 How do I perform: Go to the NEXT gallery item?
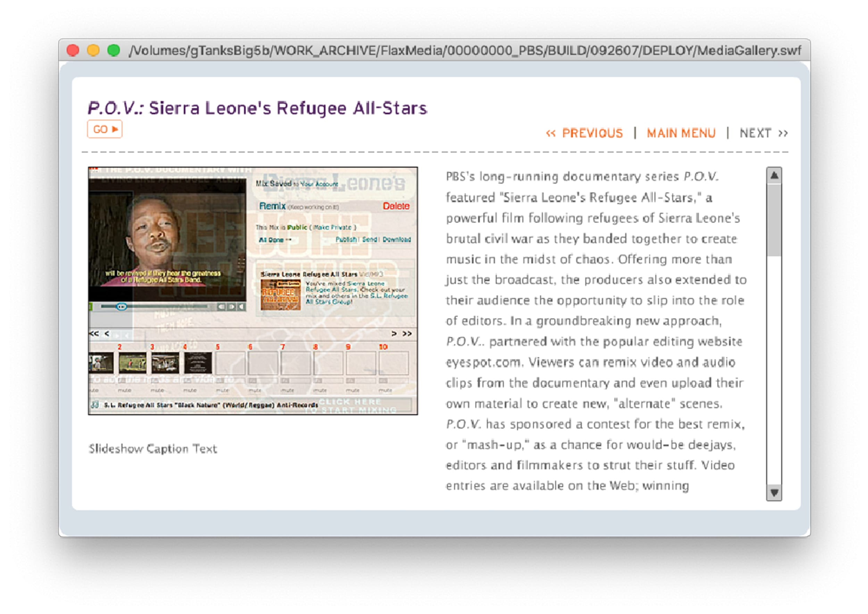click(x=763, y=133)
